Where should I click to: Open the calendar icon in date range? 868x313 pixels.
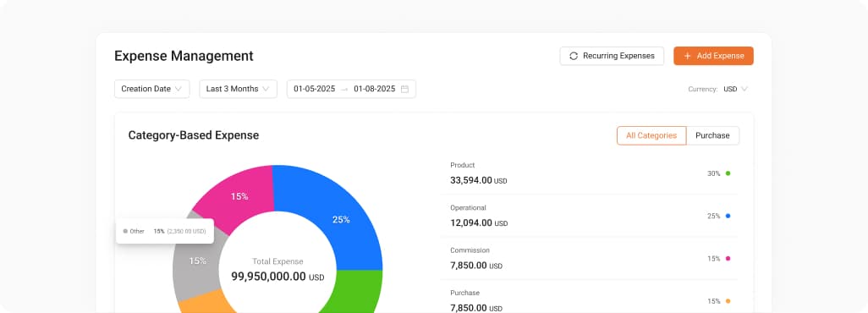(404, 89)
